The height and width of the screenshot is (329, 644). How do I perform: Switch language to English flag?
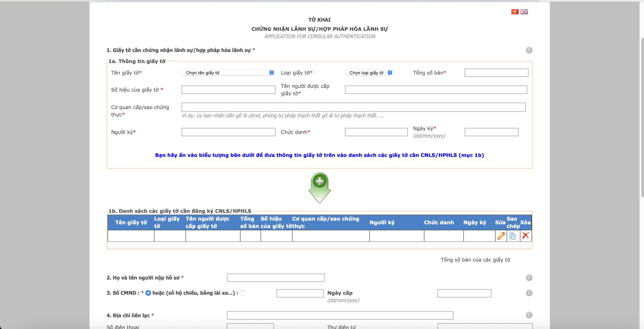[524, 12]
